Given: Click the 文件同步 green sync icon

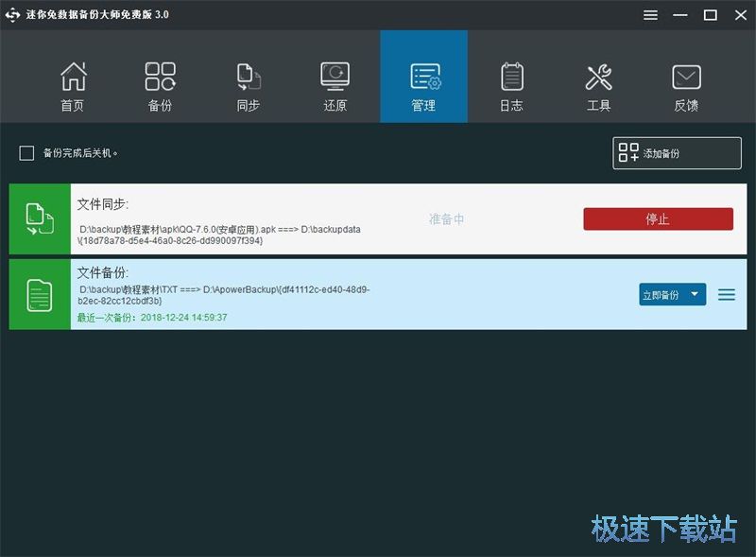Looking at the screenshot, I should (40, 219).
